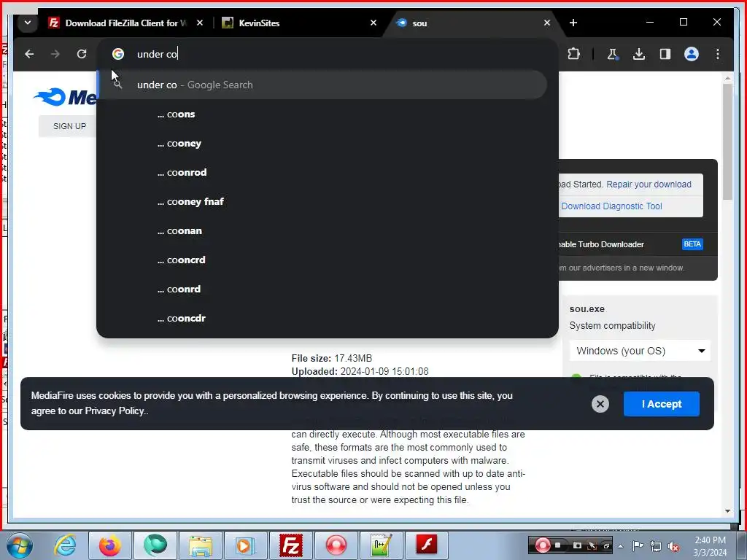Image resolution: width=747 pixels, height=560 pixels.
Task: Go back with the browser back arrow
Action: click(29, 54)
